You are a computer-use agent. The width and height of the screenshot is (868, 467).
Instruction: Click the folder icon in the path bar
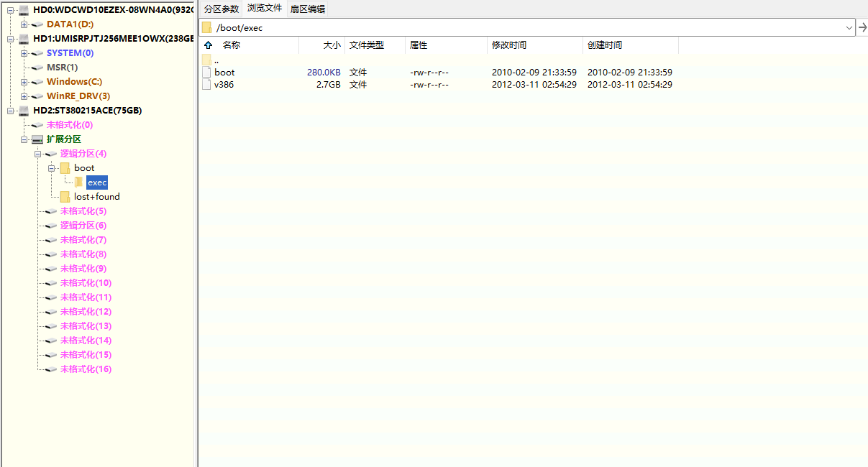[207, 27]
